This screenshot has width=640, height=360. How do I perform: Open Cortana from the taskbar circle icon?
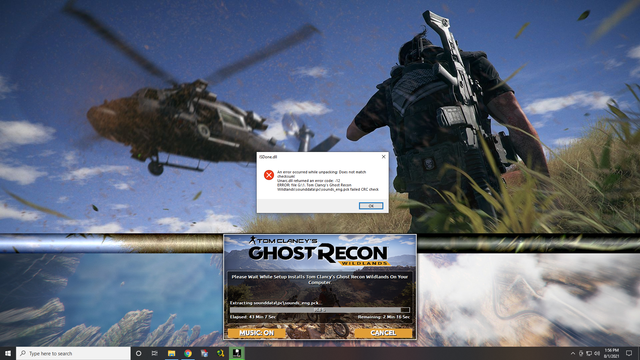(x=138, y=353)
